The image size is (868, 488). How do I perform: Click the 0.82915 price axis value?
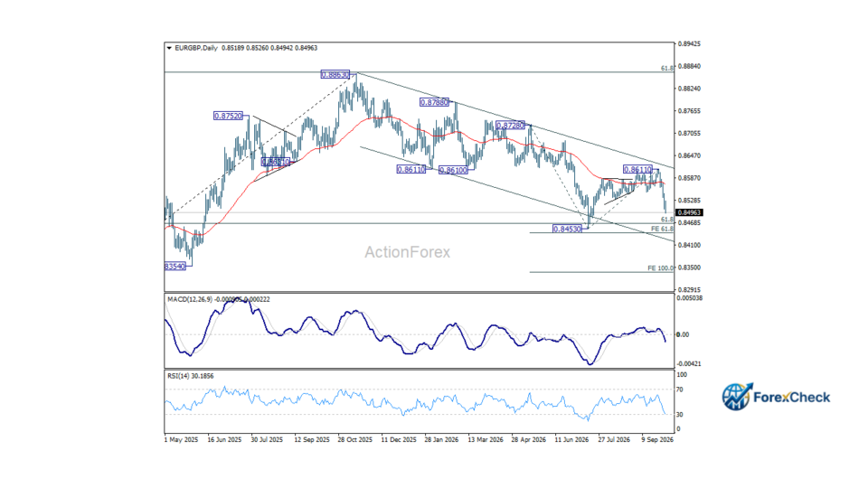point(689,289)
